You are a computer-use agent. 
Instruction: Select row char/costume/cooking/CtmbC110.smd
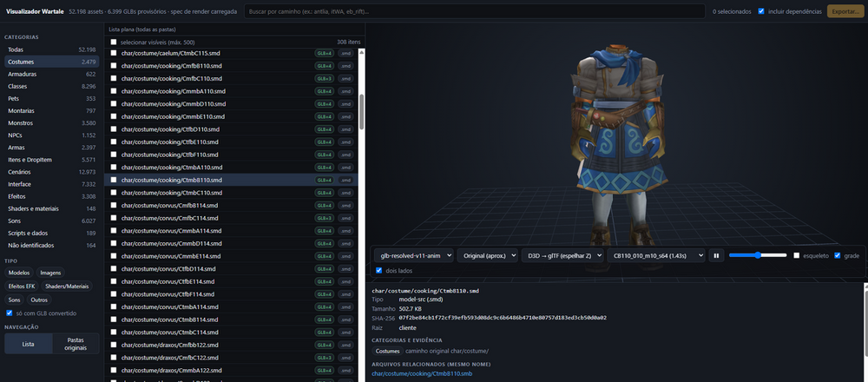coord(232,193)
